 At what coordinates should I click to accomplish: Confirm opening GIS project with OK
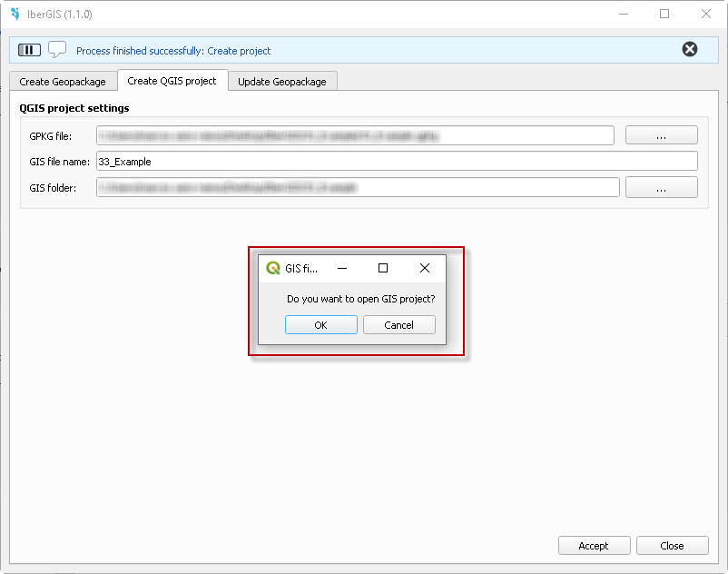pos(320,325)
